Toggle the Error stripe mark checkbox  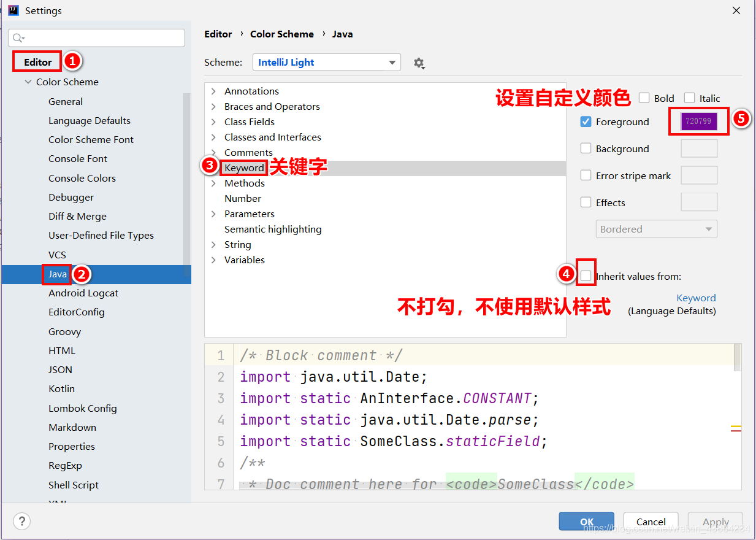coord(586,175)
